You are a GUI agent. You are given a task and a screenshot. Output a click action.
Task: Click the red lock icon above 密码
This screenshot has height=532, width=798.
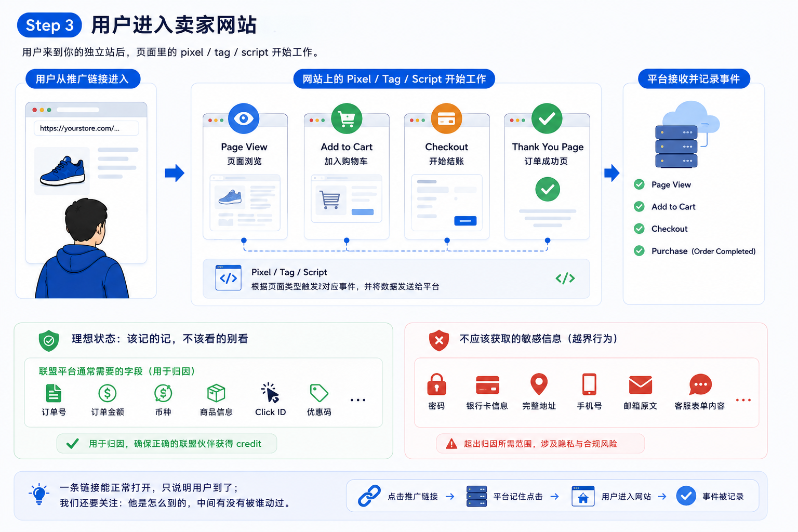click(436, 384)
